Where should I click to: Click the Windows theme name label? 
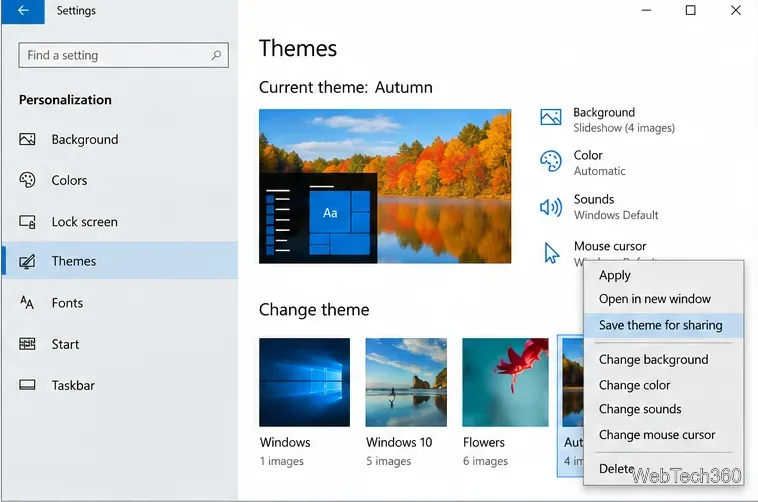click(x=285, y=443)
